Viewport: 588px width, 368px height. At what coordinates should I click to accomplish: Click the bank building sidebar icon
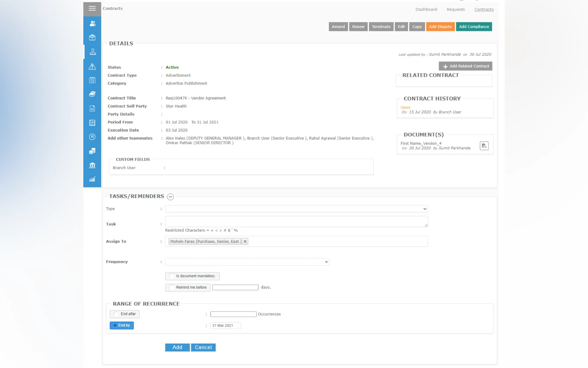tap(92, 165)
